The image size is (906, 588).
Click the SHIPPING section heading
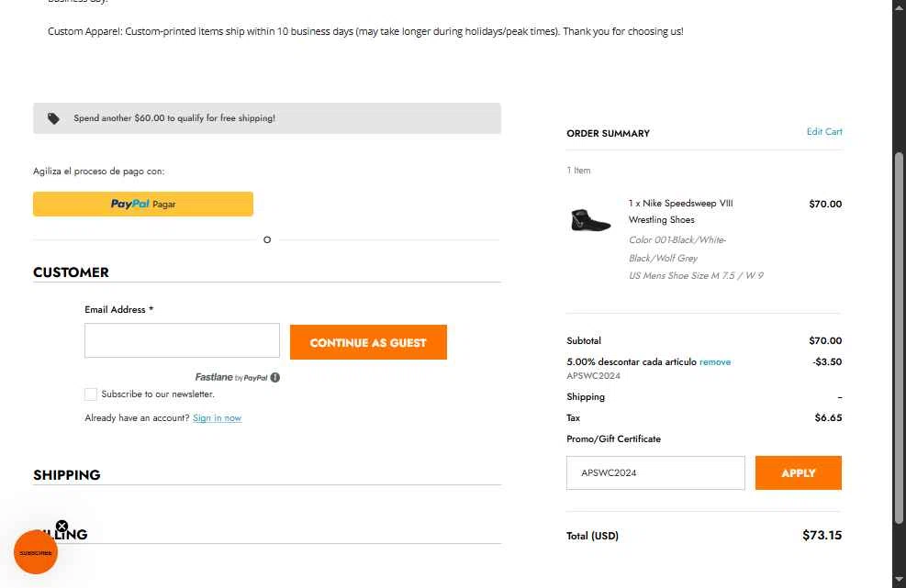coord(67,475)
